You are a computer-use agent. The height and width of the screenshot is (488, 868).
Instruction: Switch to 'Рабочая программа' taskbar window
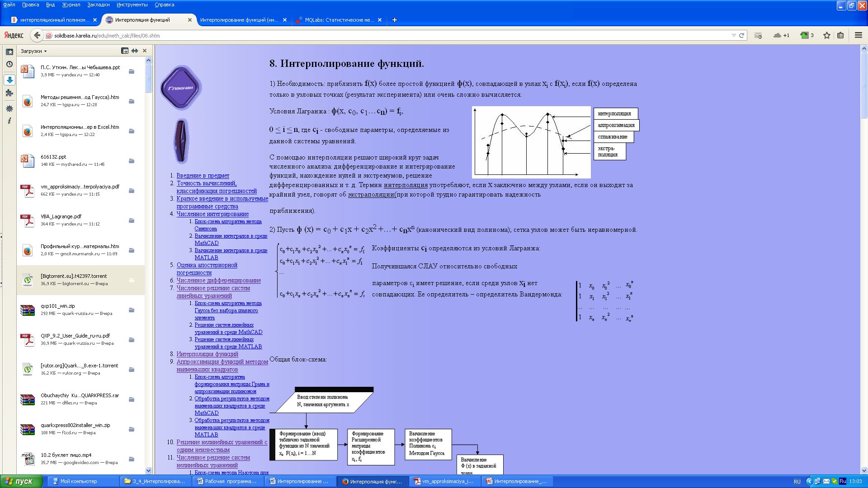[x=228, y=481]
